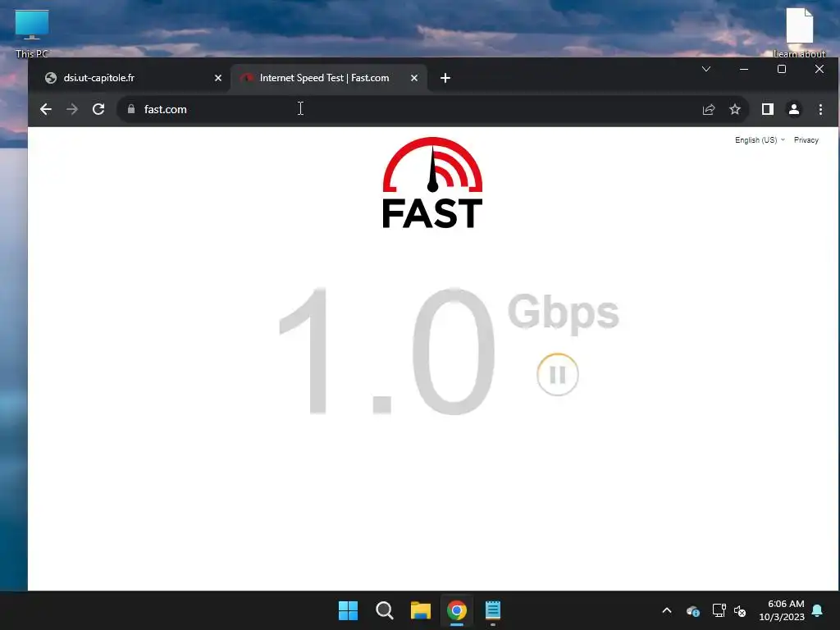Share this page icon
The image size is (840, 630).
coord(709,109)
